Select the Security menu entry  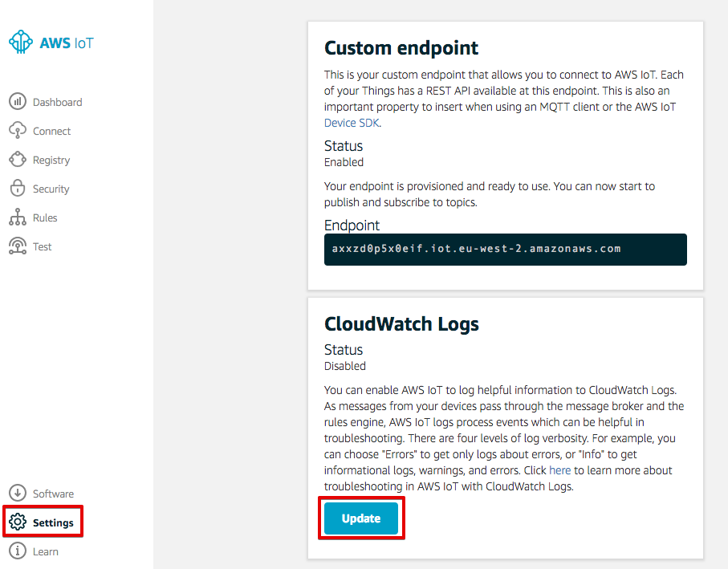[51, 189]
